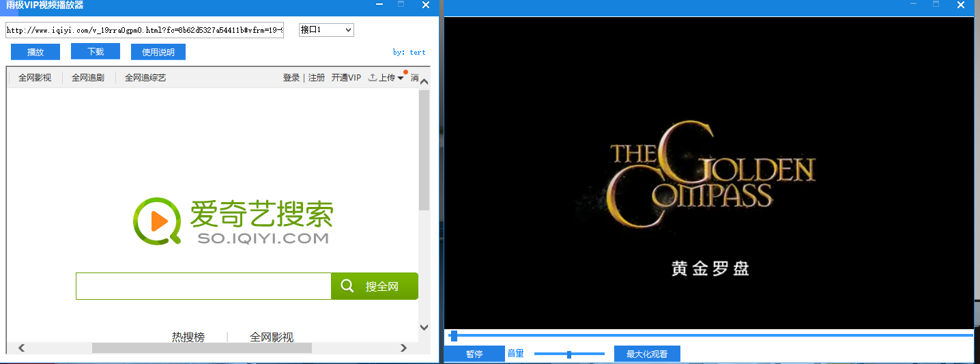Open the 使用说明 instructions button

coord(158,52)
